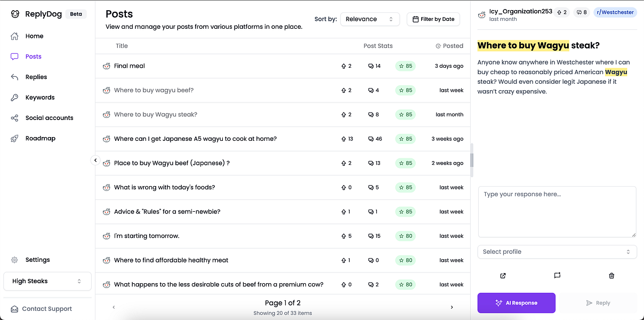This screenshot has height=320, width=644.
Task: Click the ReplyDog logo icon
Action: pos(15,14)
